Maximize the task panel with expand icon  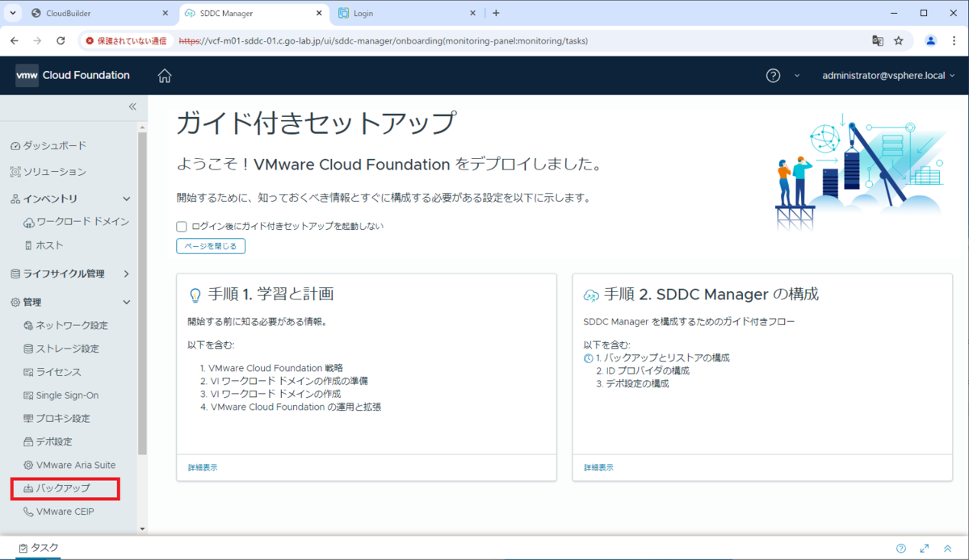coord(925,549)
